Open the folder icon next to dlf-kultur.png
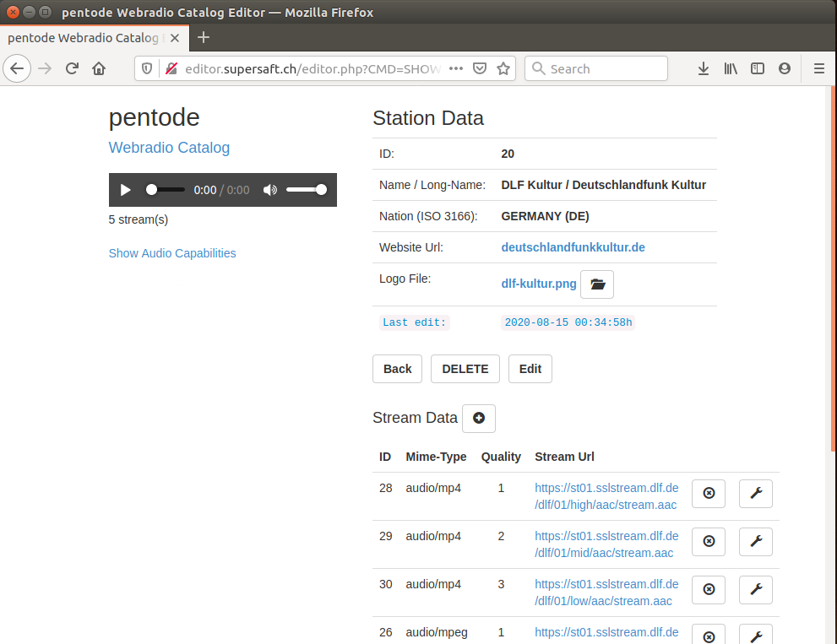This screenshot has width=837, height=644. pyautogui.click(x=596, y=284)
